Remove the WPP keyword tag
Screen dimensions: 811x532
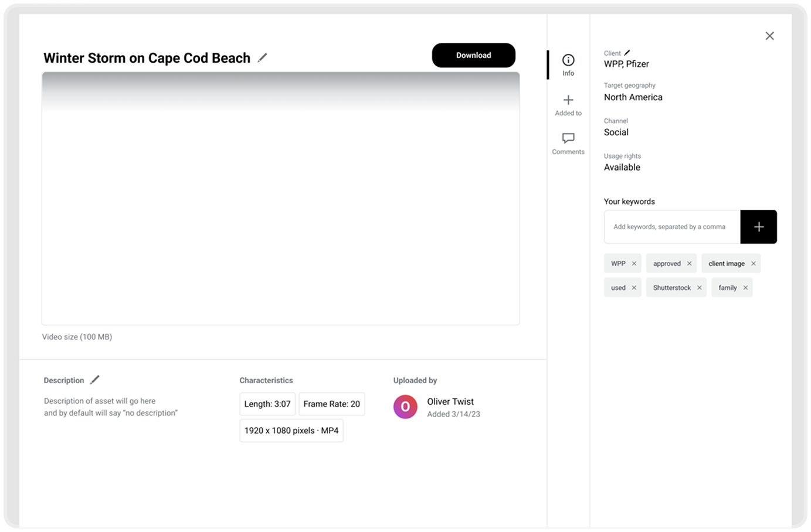[634, 264]
